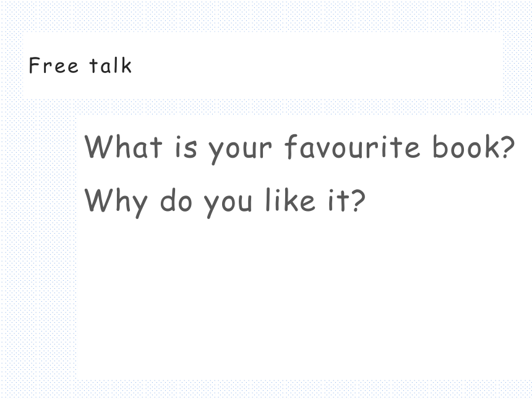Click the word 'What' in first question
This screenshot has height=399, width=532.
pyautogui.click(x=123, y=146)
